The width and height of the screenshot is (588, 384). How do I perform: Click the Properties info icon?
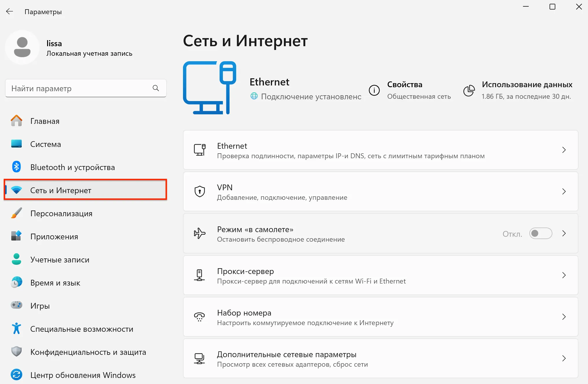pyautogui.click(x=374, y=90)
